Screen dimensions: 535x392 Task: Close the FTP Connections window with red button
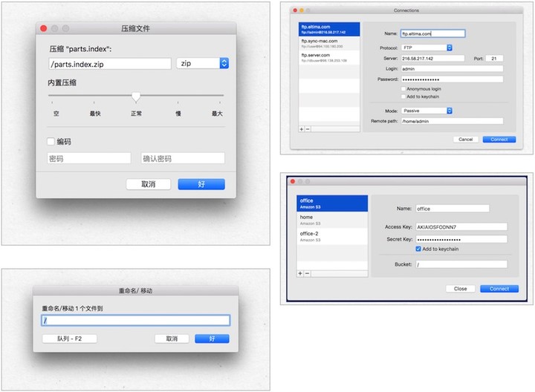pyautogui.click(x=294, y=10)
